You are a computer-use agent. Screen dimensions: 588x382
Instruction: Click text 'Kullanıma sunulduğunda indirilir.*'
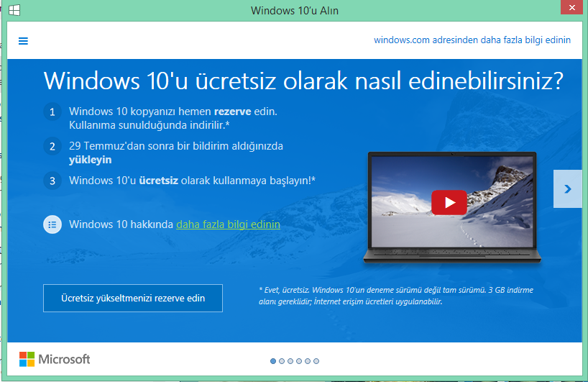pos(150,125)
